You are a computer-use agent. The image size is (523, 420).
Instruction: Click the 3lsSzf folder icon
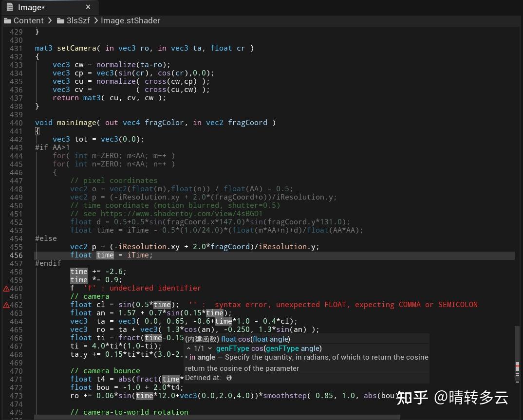[x=60, y=20]
